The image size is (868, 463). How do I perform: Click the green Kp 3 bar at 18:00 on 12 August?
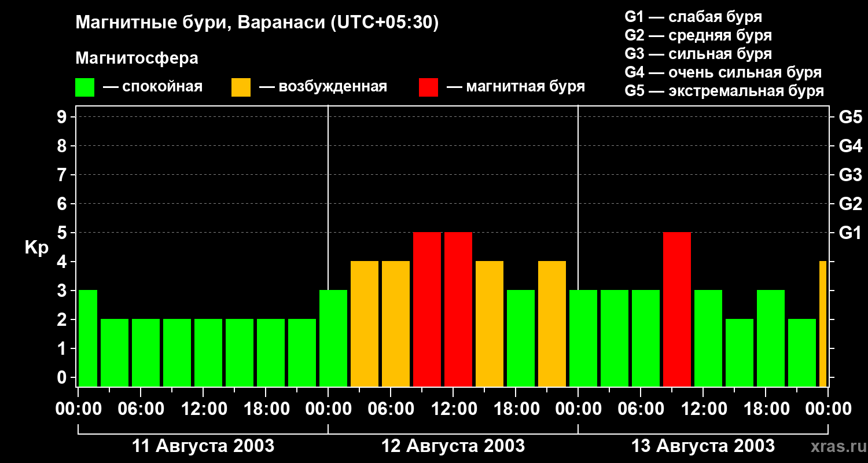coord(521,338)
